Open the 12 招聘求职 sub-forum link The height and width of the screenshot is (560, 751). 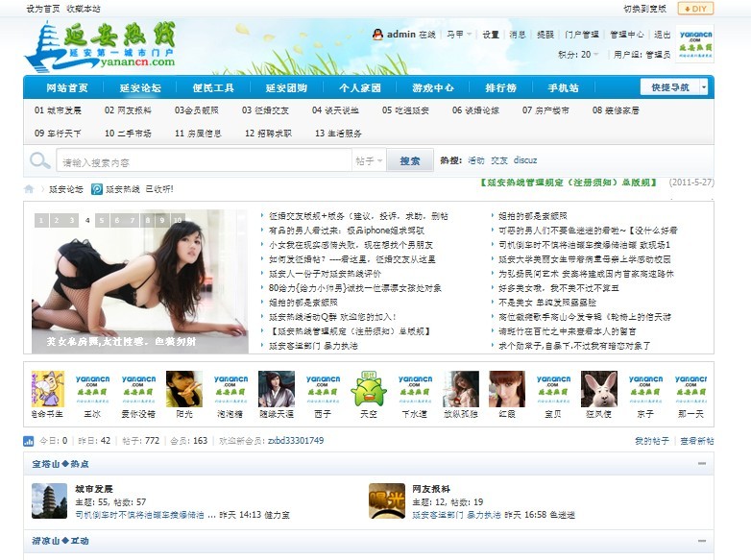pyautogui.click(x=268, y=134)
